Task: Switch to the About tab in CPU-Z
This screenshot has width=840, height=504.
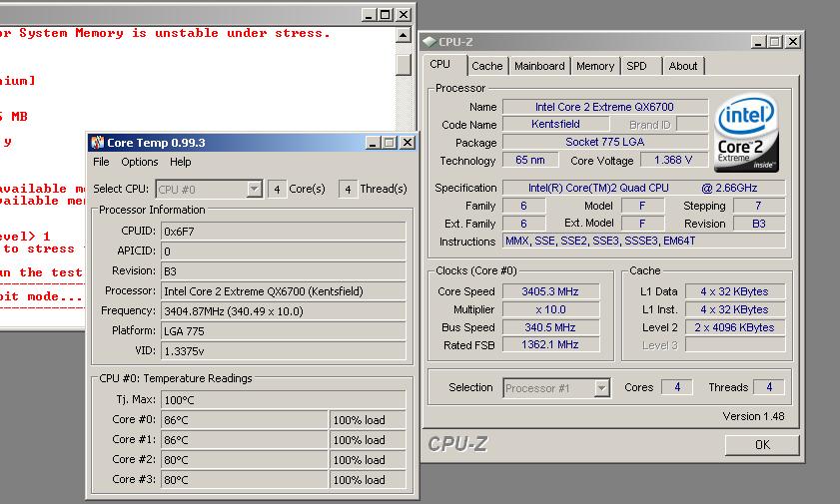Action: (x=683, y=66)
